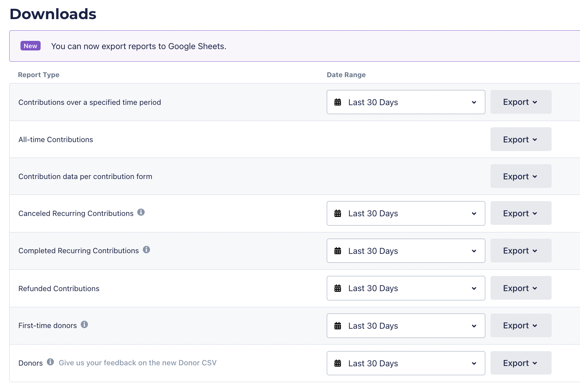Expand date range for Contributions over specified period
Image resolution: width=580 pixels, height=392 pixels.
[406, 102]
